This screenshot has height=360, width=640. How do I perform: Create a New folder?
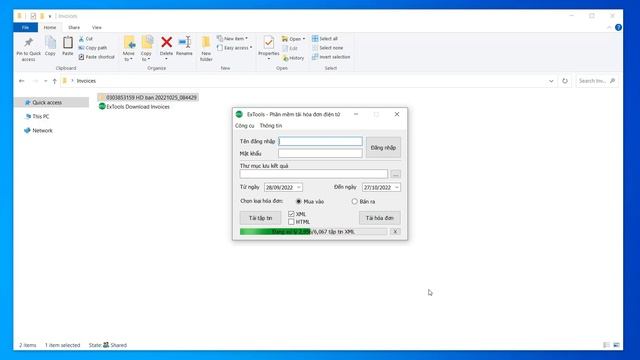[x=206, y=48]
